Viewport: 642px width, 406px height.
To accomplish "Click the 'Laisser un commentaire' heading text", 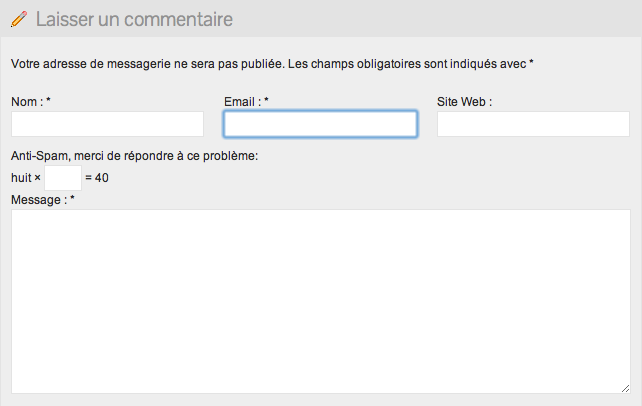I will [x=134, y=19].
